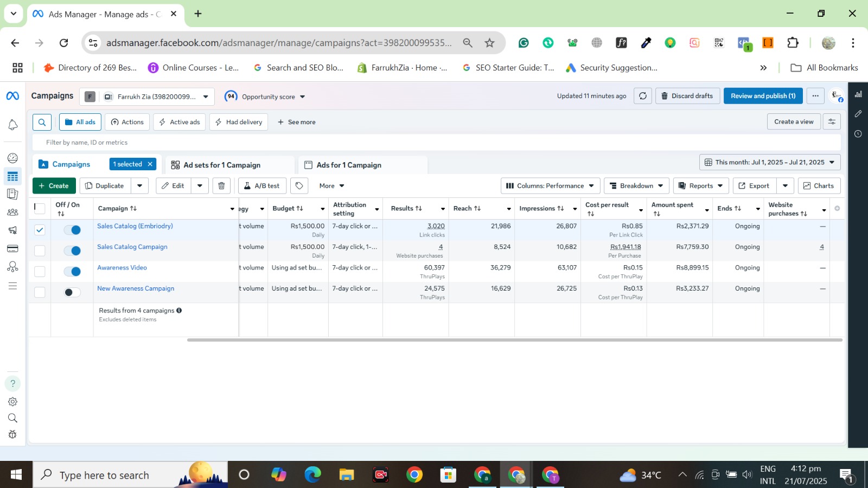This screenshot has height=488, width=868.
Task: Refresh the campaign data
Action: [643, 96]
